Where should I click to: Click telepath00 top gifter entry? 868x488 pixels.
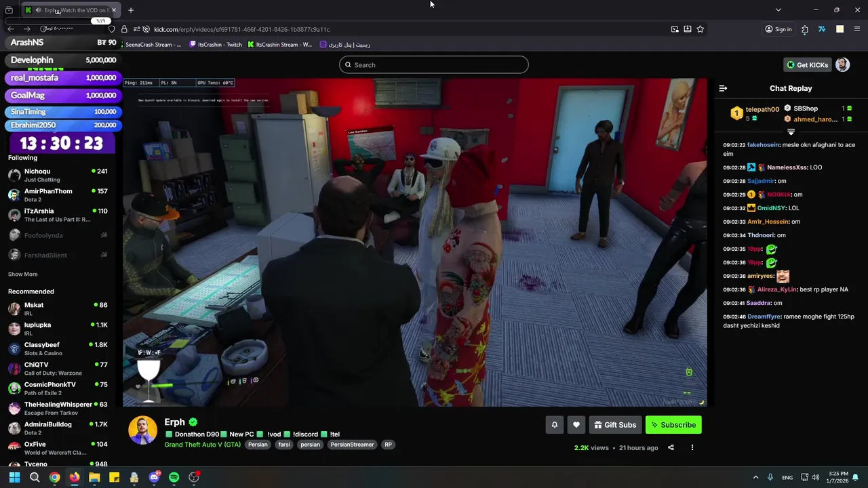pos(755,113)
